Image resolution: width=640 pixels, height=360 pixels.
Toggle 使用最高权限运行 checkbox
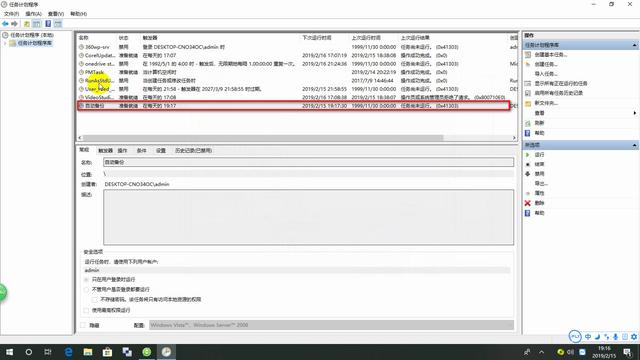[x=86, y=310]
